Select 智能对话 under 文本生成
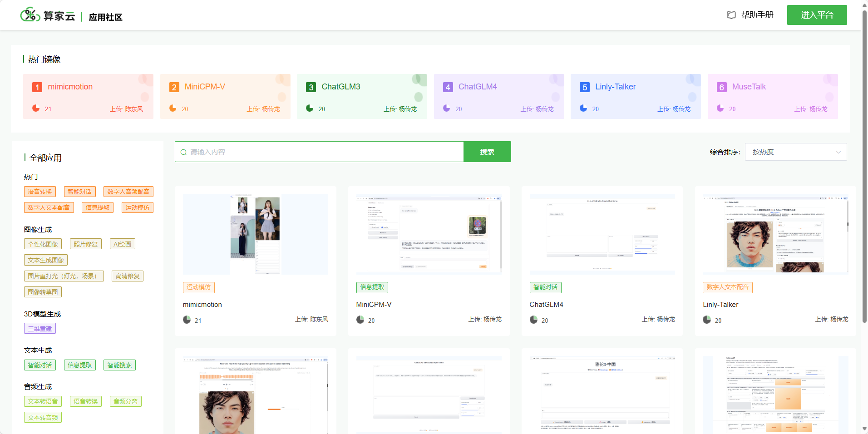The image size is (868, 434). pyautogui.click(x=40, y=365)
